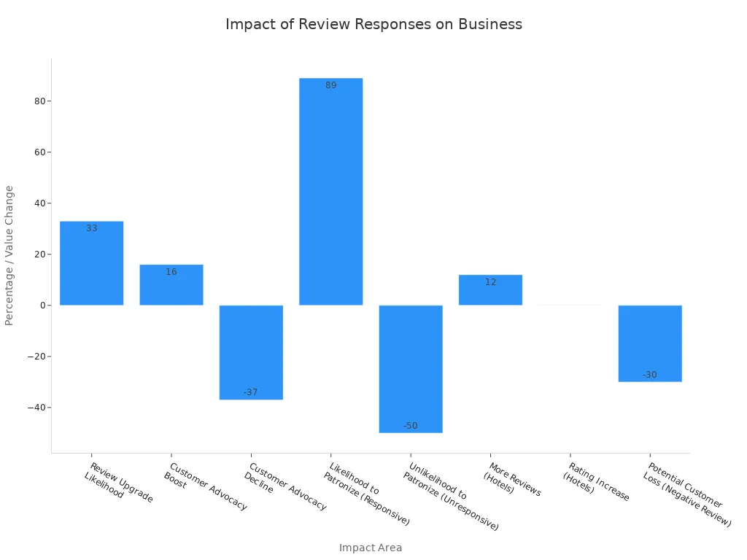Click the y-axis tick value 40
The height and width of the screenshot is (560, 747).
[40, 203]
